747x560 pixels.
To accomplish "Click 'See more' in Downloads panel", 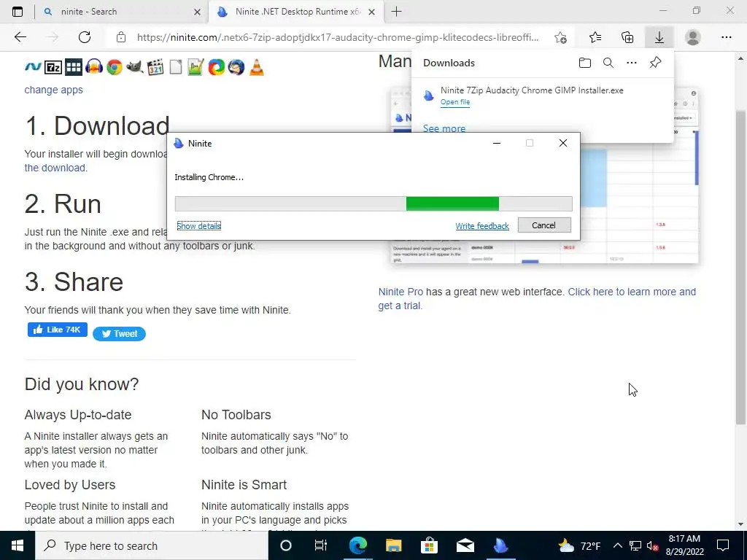I will pyautogui.click(x=444, y=128).
